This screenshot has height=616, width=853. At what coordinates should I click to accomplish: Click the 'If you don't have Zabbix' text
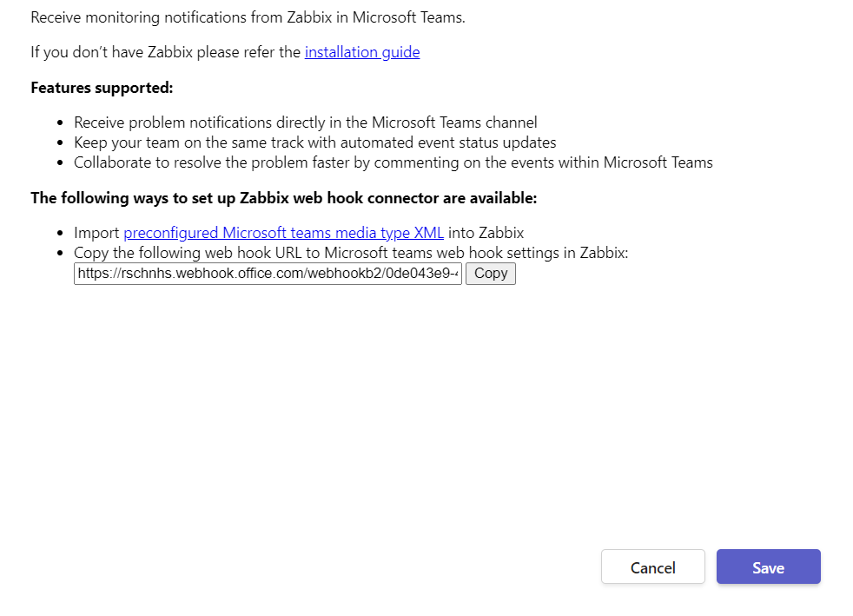[x=165, y=52]
